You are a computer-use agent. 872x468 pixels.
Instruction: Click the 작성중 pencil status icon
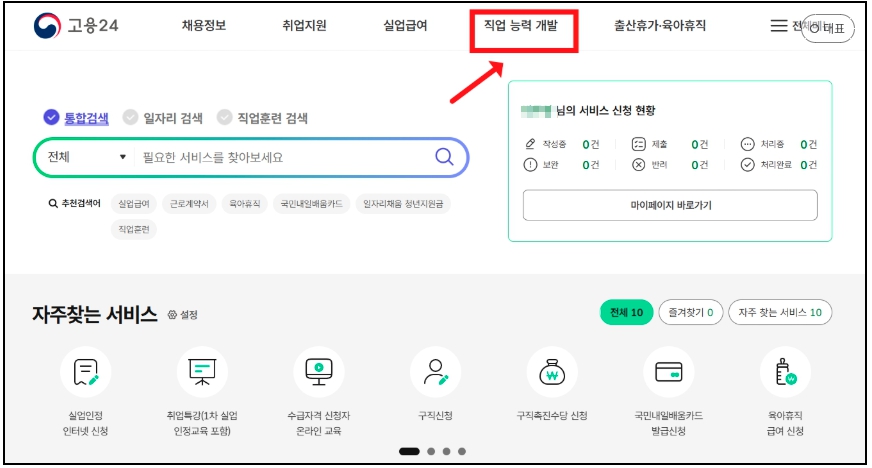point(530,144)
